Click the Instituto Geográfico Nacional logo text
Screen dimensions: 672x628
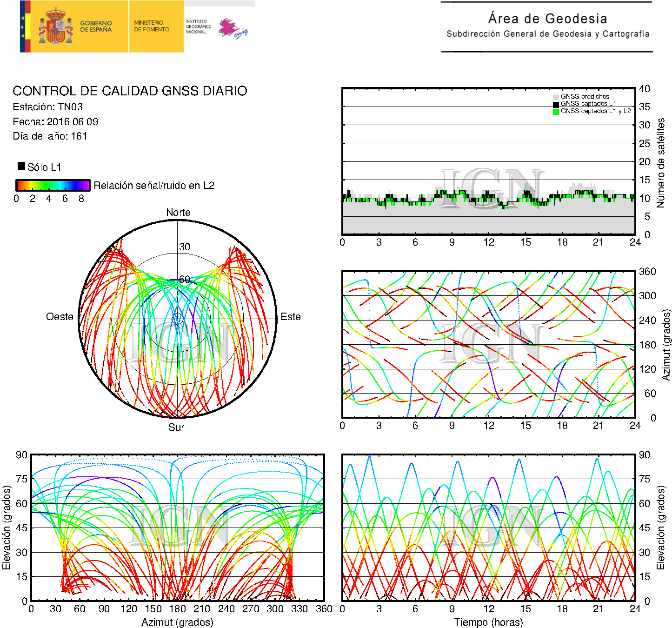(x=198, y=27)
